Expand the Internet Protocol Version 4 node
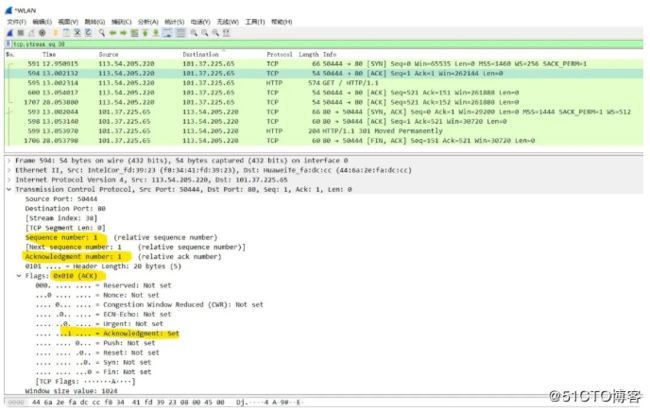Screen dimensions: 650x412 coord(9,179)
